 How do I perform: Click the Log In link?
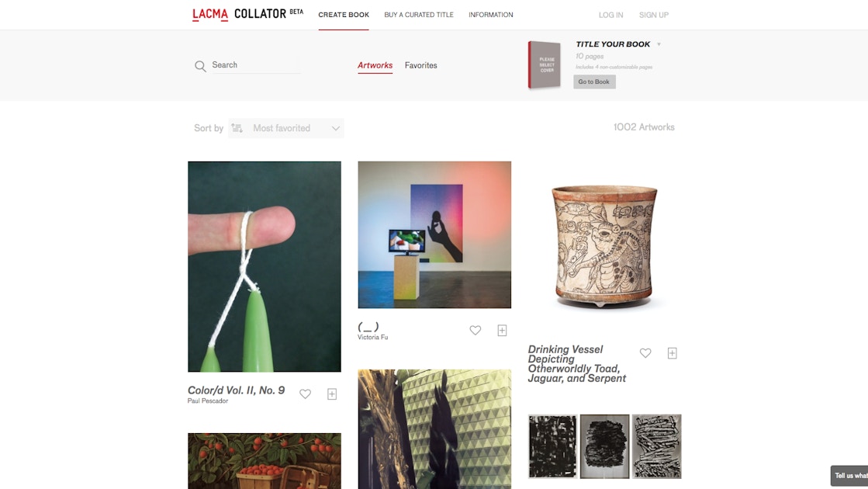[x=610, y=15]
